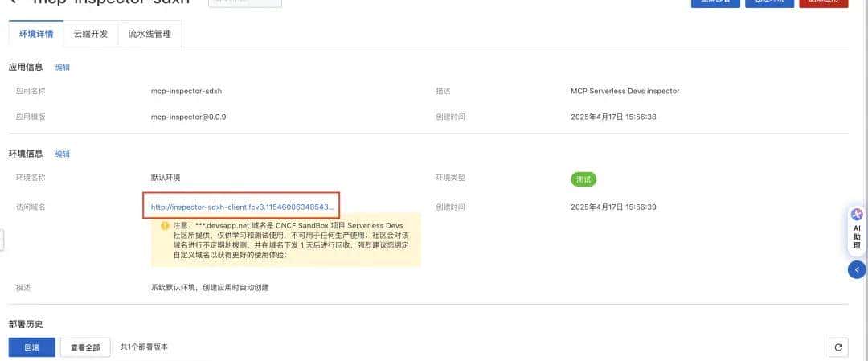Switch to the 云端开发 tab

coord(91,34)
